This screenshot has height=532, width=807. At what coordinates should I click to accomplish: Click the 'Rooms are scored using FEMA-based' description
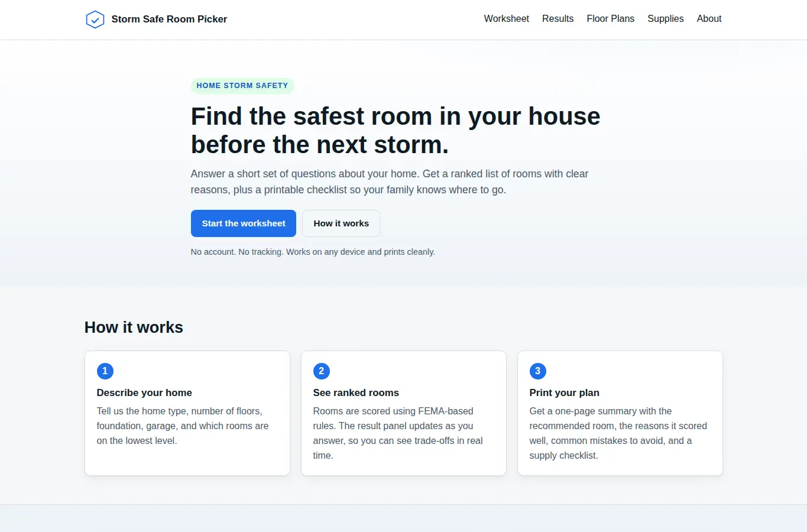click(398, 433)
